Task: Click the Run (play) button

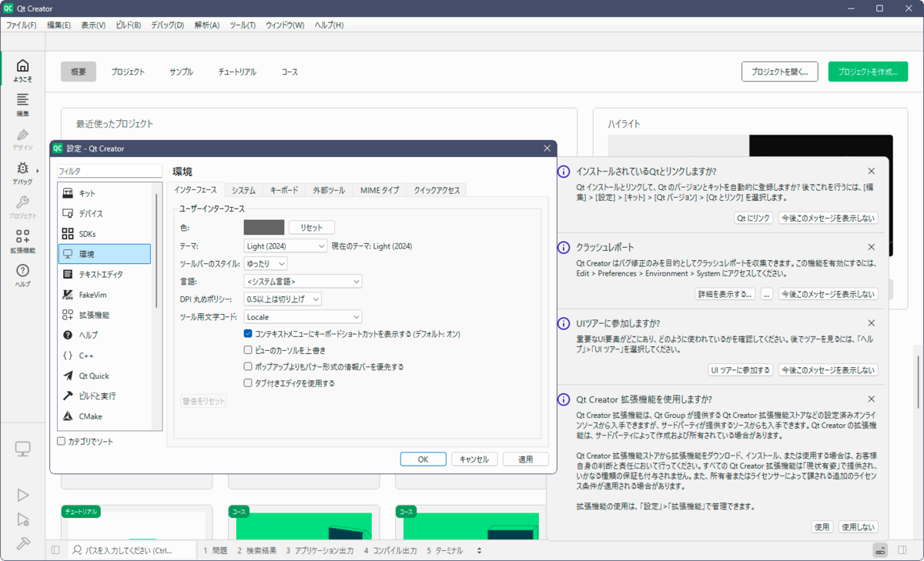Action: 22,495
